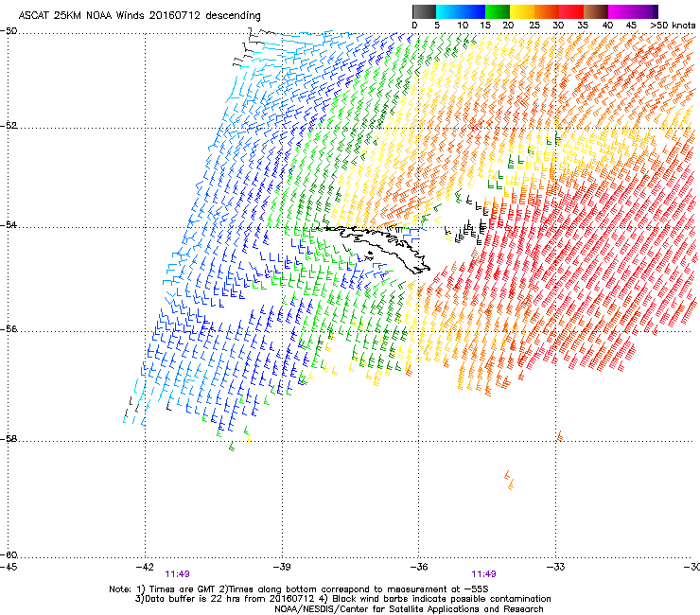The height and width of the screenshot is (615, 700).
Task: Click the blue 10-15 knots legend segment
Action: click(x=473, y=11)
